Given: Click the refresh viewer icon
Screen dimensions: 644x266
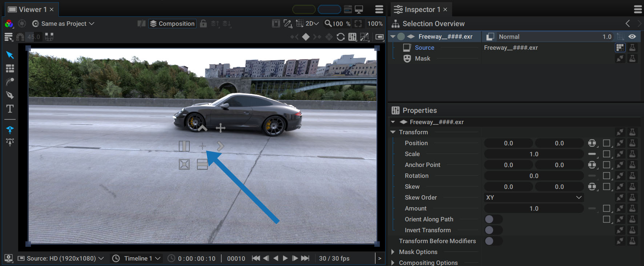Looking at the screenshot, I should point(341,37).
